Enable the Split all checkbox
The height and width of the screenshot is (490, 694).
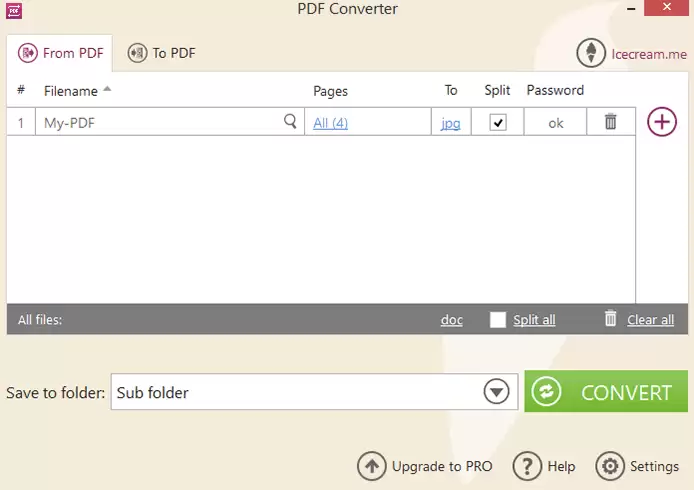click(497, 320)
